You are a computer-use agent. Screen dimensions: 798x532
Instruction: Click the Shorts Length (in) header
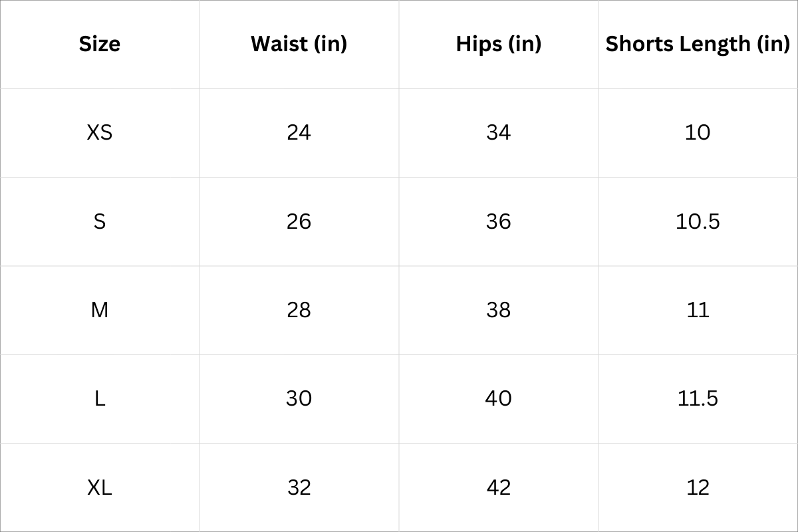(x=698, y=44)
